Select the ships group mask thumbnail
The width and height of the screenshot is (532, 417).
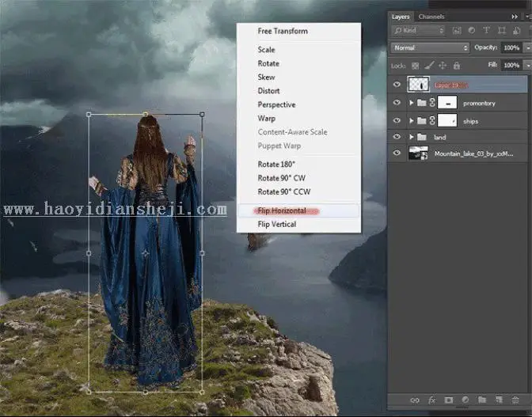click(x=447, y=120)
